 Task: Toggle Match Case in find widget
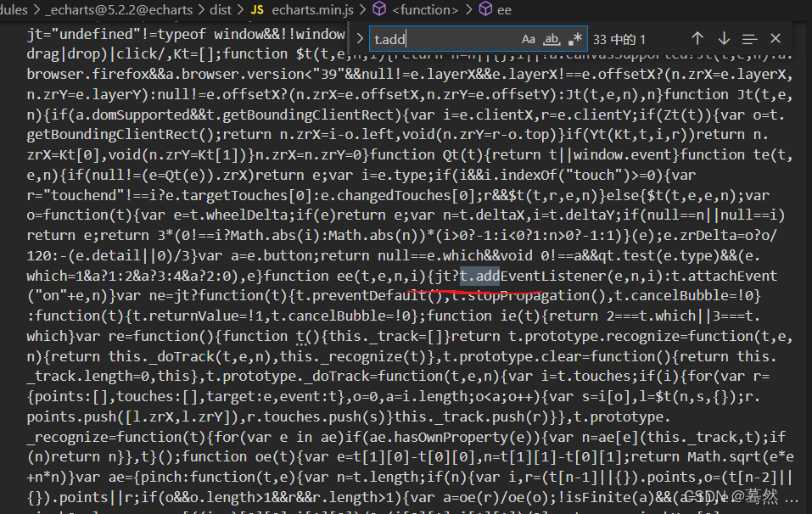[x=528, y=39]
